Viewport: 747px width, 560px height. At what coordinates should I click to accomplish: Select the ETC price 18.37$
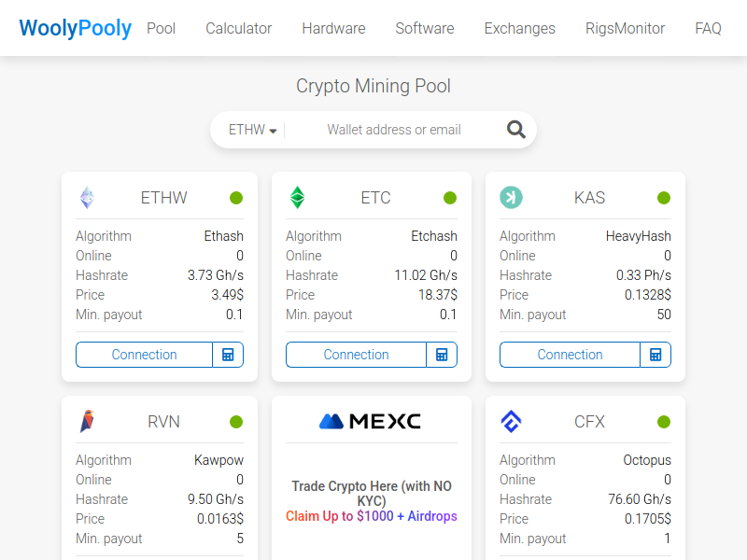(438, 295)
